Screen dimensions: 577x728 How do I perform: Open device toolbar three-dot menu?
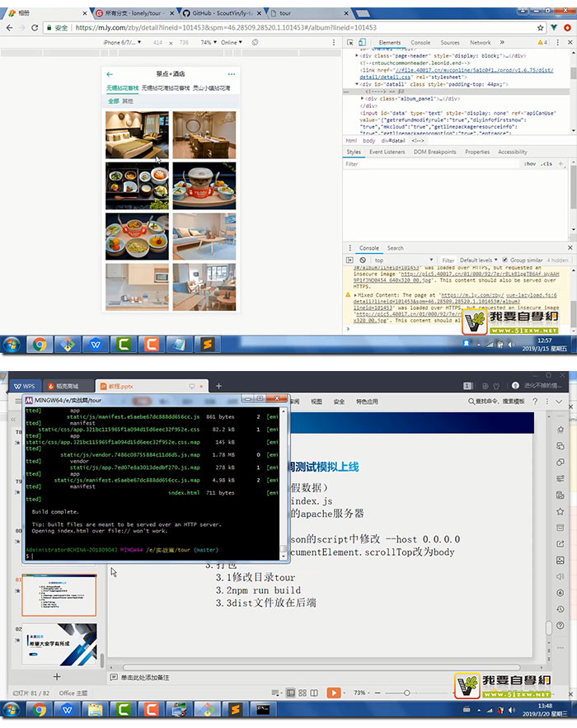[333, 42]
